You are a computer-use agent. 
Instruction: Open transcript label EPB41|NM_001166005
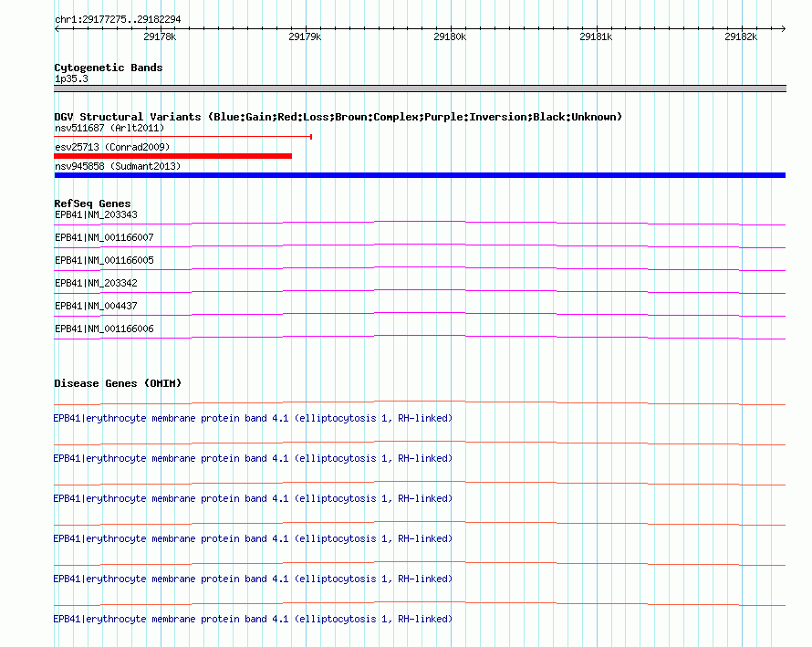104,261
